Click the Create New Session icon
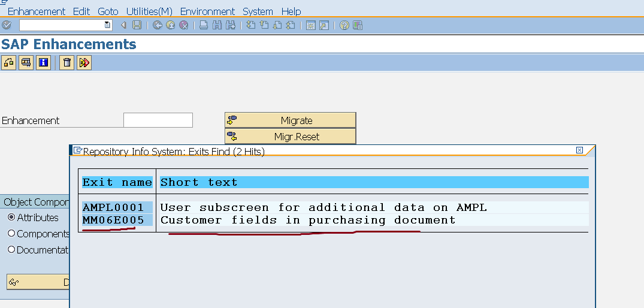The width and height of the screenshot is (644, 308). [x=311, y=25]
